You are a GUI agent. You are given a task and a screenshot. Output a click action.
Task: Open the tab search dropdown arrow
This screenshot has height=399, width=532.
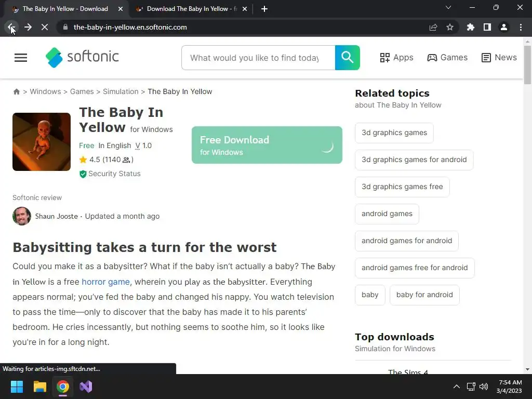tap(448, 7)
